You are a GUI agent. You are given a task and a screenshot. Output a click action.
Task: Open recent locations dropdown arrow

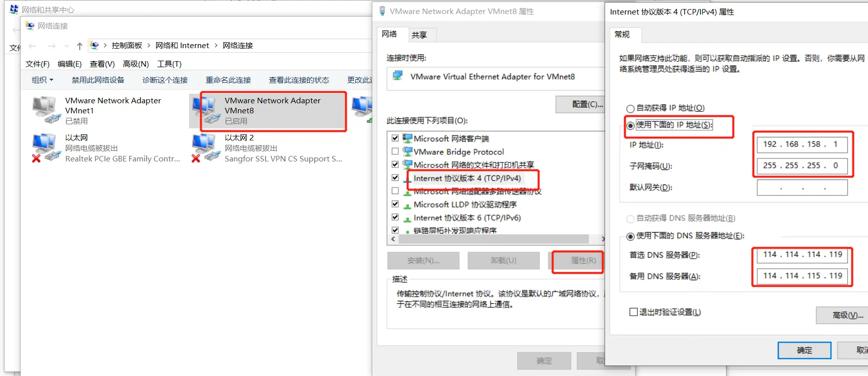click(67, 46)
